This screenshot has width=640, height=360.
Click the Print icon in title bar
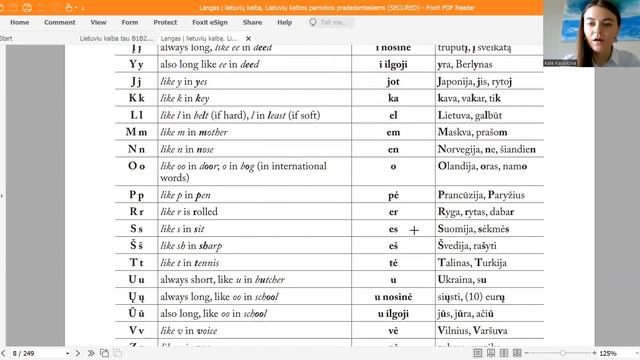click(27, 7)
